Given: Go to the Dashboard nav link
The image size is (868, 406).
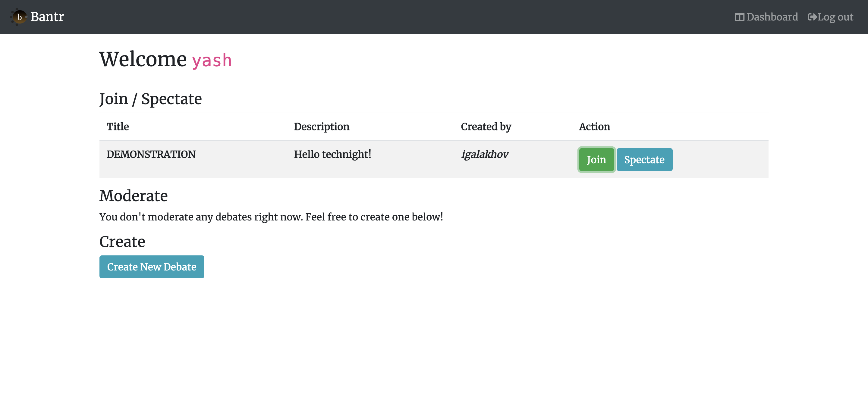Looking at the screenshot, I should coord(772,17).
